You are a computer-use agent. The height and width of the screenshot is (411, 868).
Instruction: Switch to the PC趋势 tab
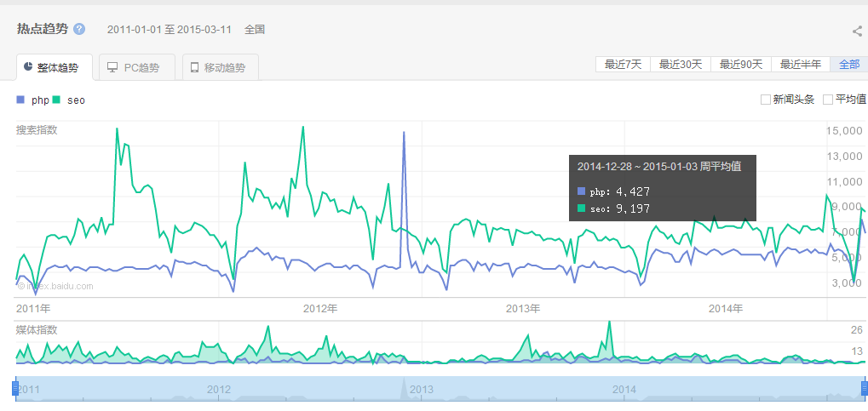pos(137,67)
